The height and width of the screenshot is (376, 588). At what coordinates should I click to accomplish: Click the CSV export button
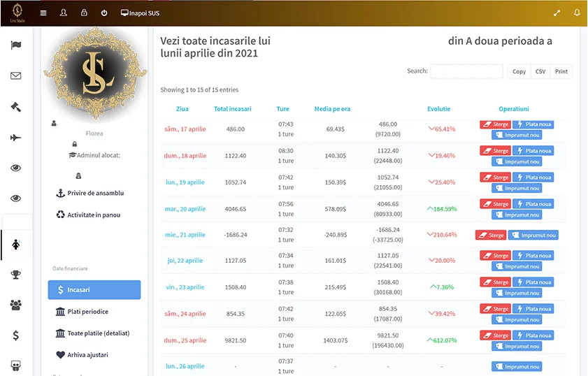[540, 71]
